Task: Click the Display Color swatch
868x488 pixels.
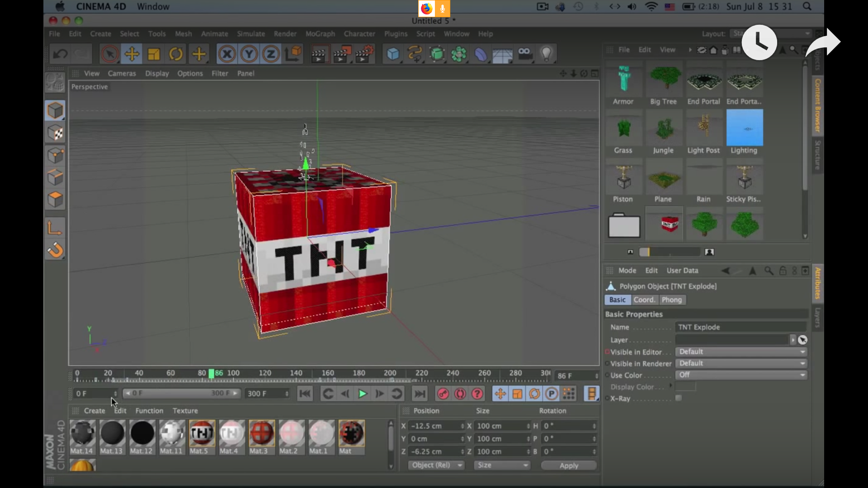Action: point(686,387)
